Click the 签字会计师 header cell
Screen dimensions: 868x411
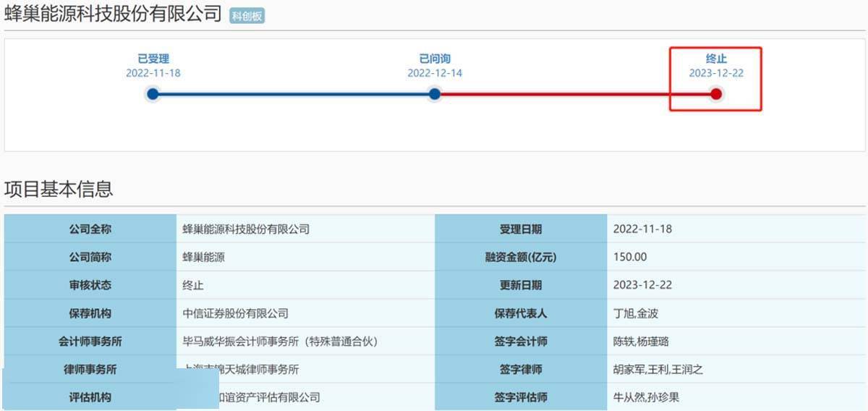pyautogui.click(x=521, y=342)
